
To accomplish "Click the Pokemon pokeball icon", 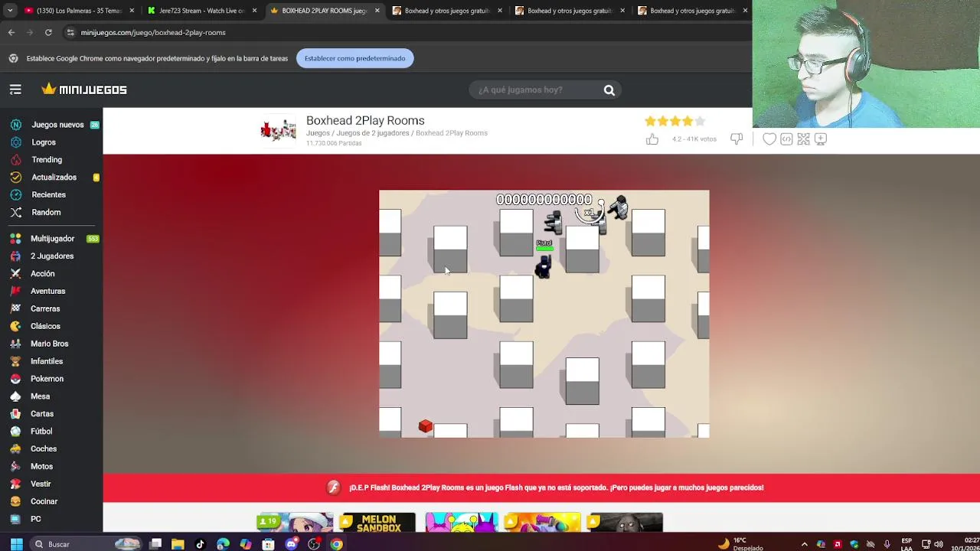I will [x=15, y=379].
